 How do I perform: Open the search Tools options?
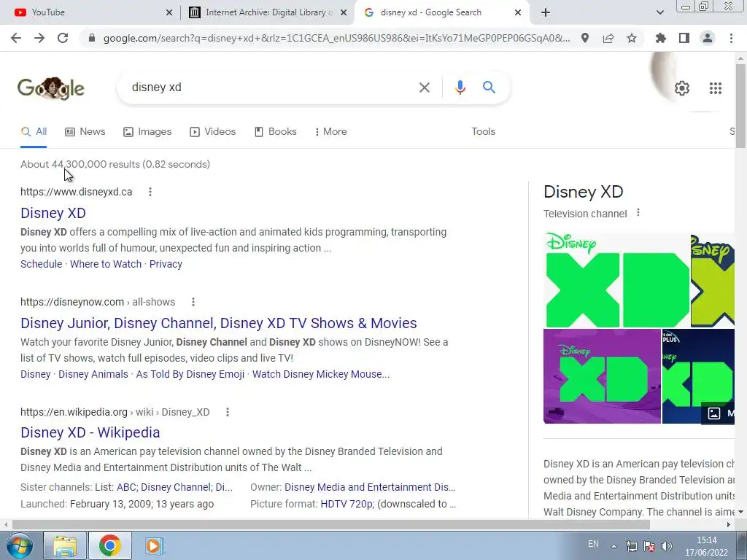(483, 131)
